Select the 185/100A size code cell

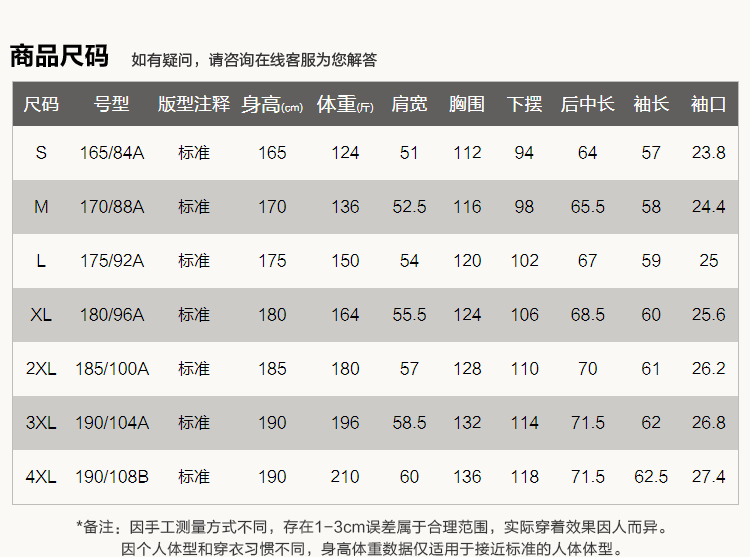pos(112,369)
